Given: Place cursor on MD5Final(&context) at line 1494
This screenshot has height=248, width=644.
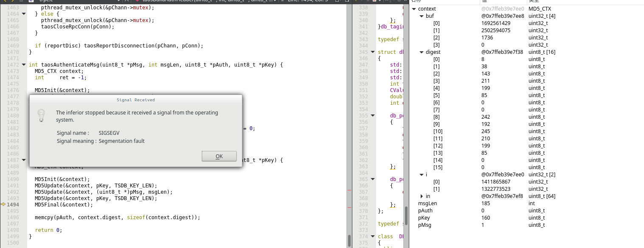Looking at the screenshot, I should [x=64, y=205].
